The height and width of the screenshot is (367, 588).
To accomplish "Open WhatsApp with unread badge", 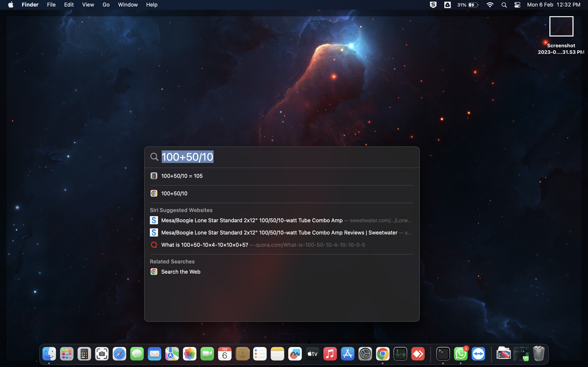I will point(460,354).
